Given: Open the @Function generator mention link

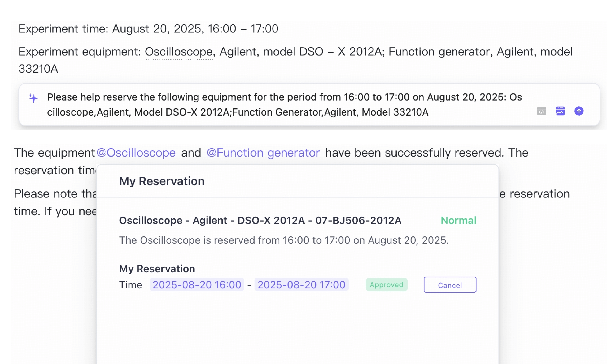Looking at the screenshot, I should tap(263, 153).
